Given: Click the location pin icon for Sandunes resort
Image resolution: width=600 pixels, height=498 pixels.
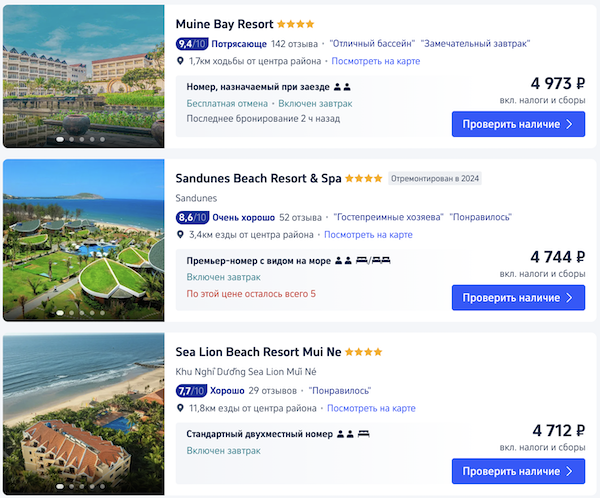Looking at the screenshot, I should click(180, 234).
